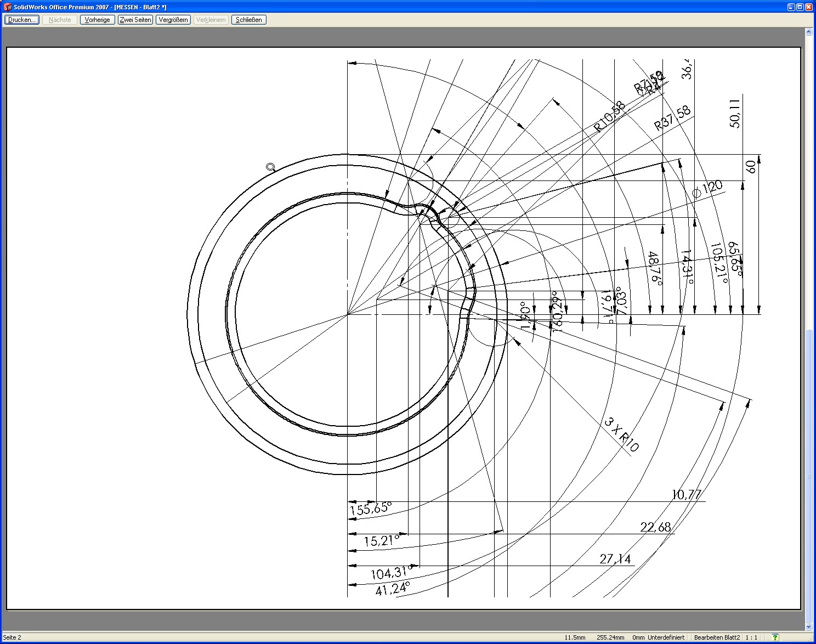Click the green help question mark icon
This screenshot has height=644, width=816.
[x=775, y=637]
